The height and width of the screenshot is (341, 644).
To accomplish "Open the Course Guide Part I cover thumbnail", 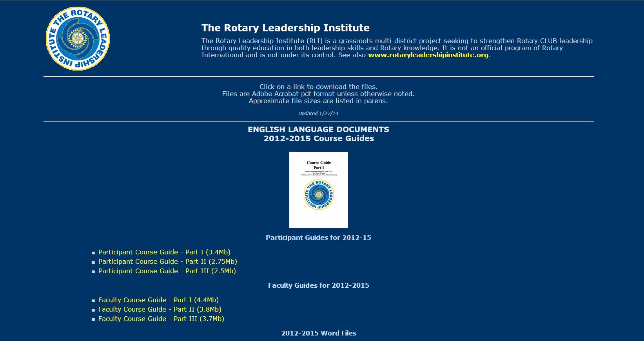I will 319,190.
